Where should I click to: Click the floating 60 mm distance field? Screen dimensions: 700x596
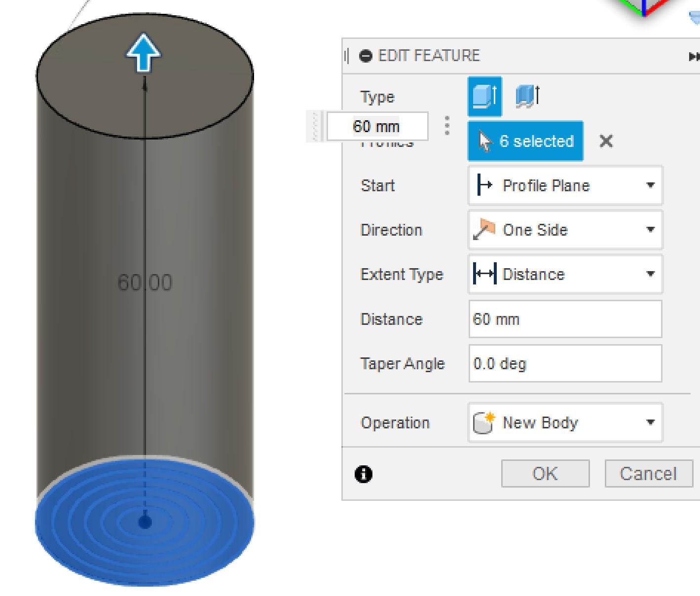click(377, 126)
